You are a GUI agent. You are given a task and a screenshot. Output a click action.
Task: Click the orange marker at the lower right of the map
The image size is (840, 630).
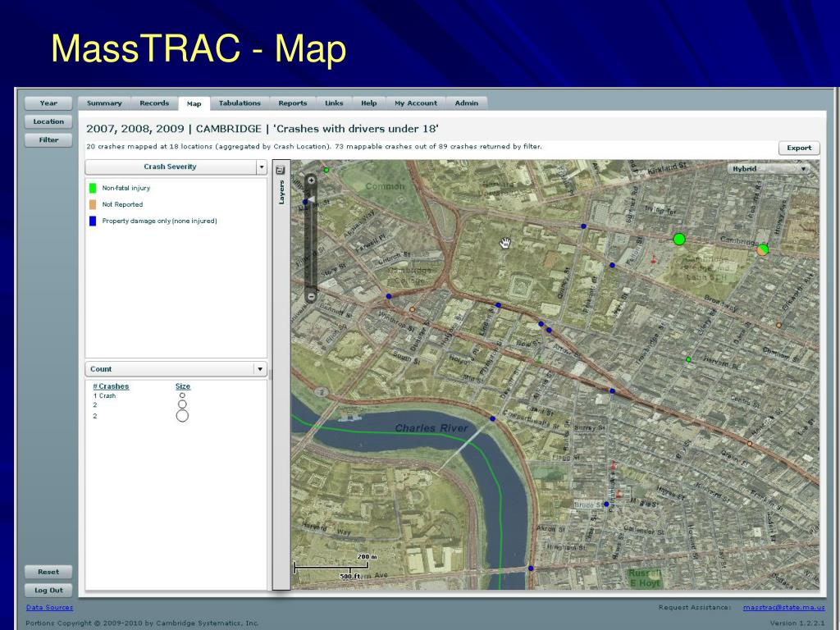pos(750,444)
